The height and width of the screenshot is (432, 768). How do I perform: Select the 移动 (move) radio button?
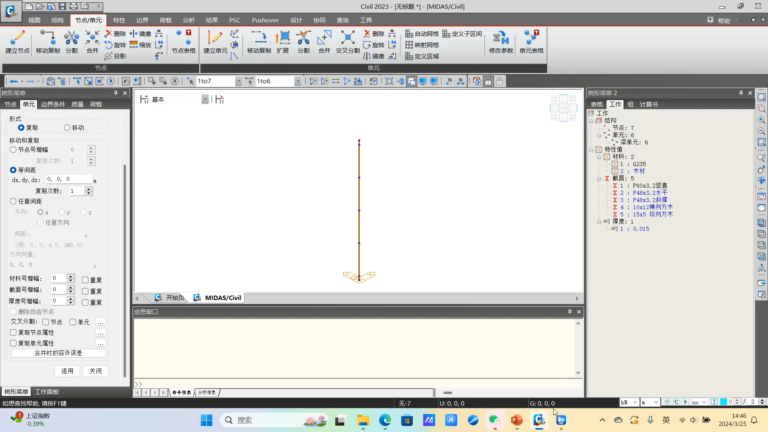click(67, 127)
